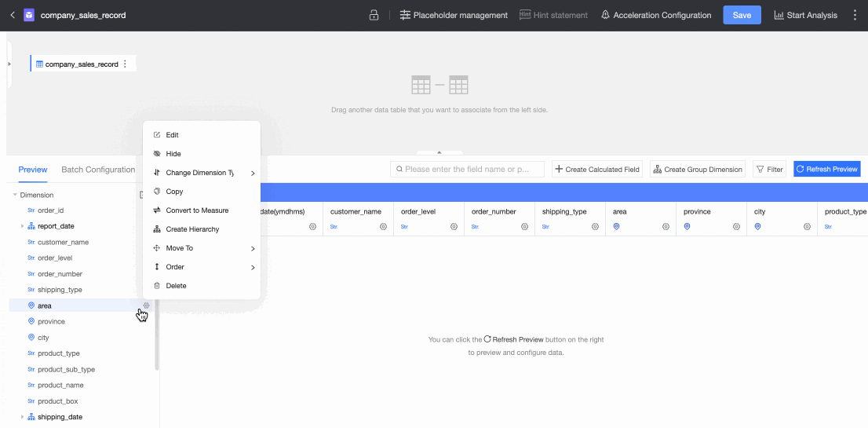This screenshot has width=868, height=428.
Task: Open settings gear for city column
Action: [807, 226]
